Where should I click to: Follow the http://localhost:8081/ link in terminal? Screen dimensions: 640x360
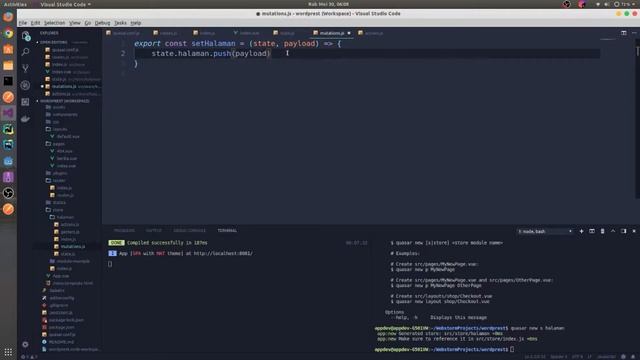[223, 253]
